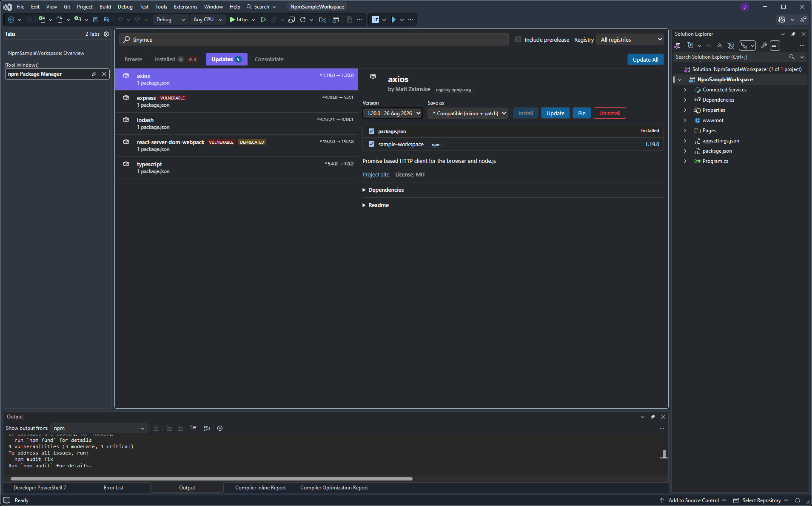Select the typescript package row

pyautogui.click(x=236, y=168)
